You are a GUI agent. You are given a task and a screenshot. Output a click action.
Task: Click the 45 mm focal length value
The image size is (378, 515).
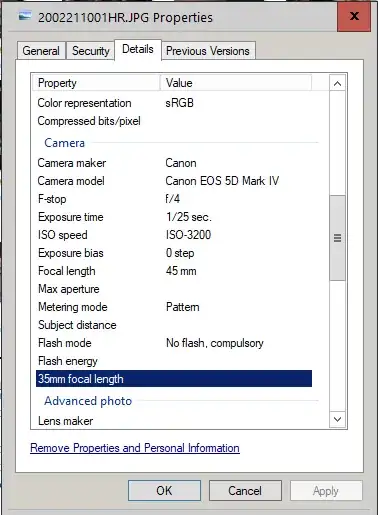point(181,271)
